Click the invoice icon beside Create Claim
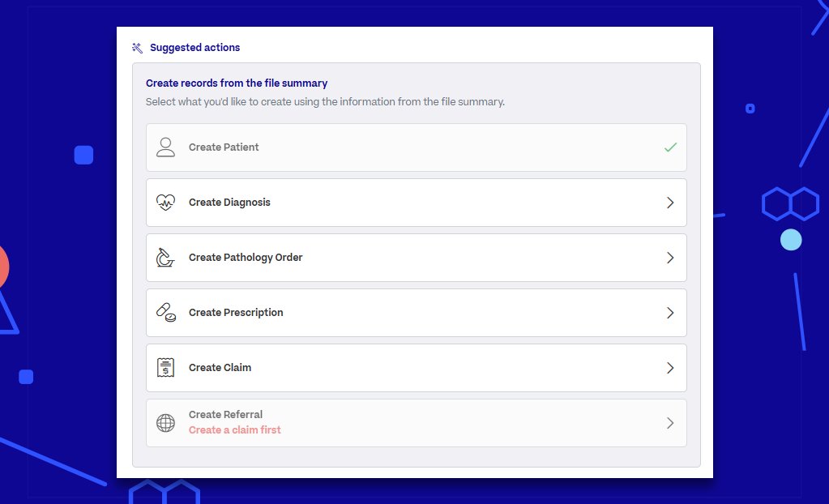 coord(165,368)
